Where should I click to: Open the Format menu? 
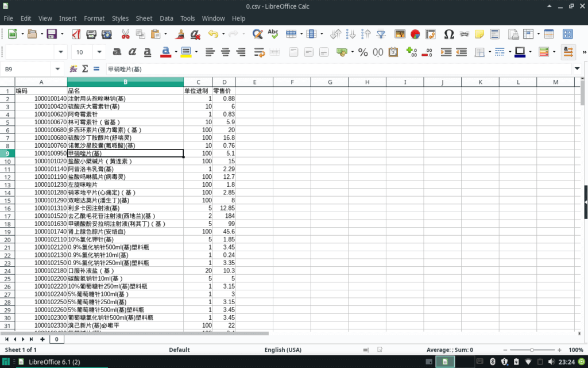(x=94, y=18)
